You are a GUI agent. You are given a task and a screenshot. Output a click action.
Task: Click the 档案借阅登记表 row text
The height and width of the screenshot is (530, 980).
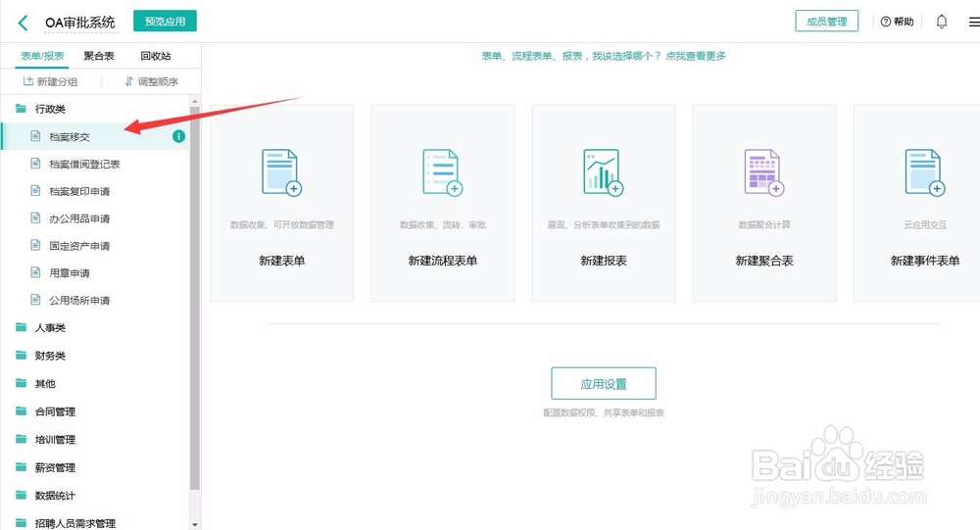(84, 165)
